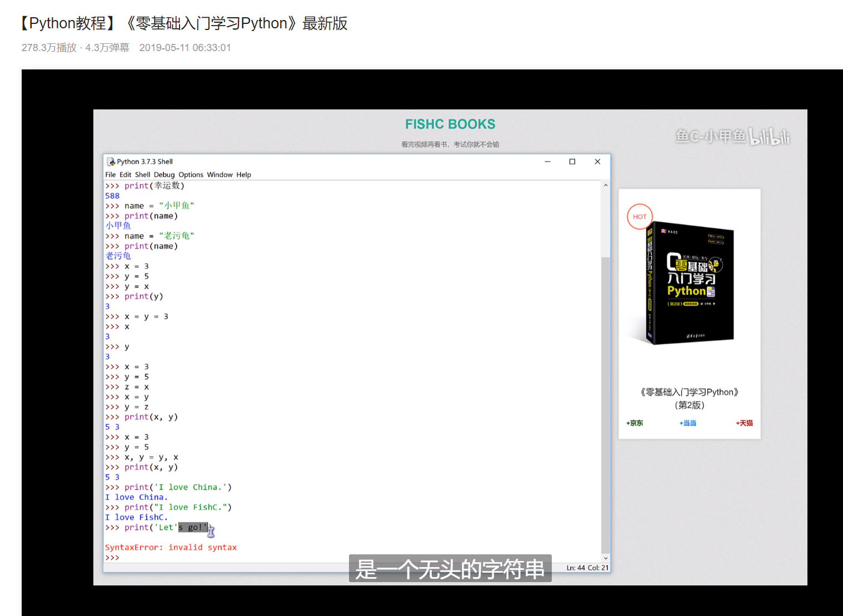Click the red HOT badge on the book card
The image size is (843, 616).
coord(640,217)
